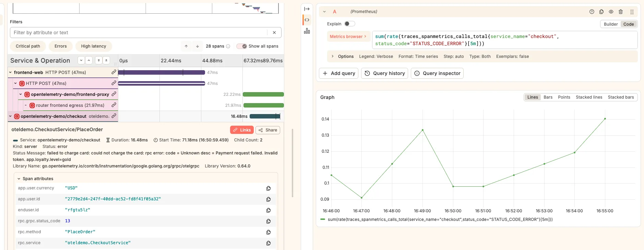The width and height of the screenshot is (644, 250).
Task: Collapse one level of spans
Action: coord(89,60)
